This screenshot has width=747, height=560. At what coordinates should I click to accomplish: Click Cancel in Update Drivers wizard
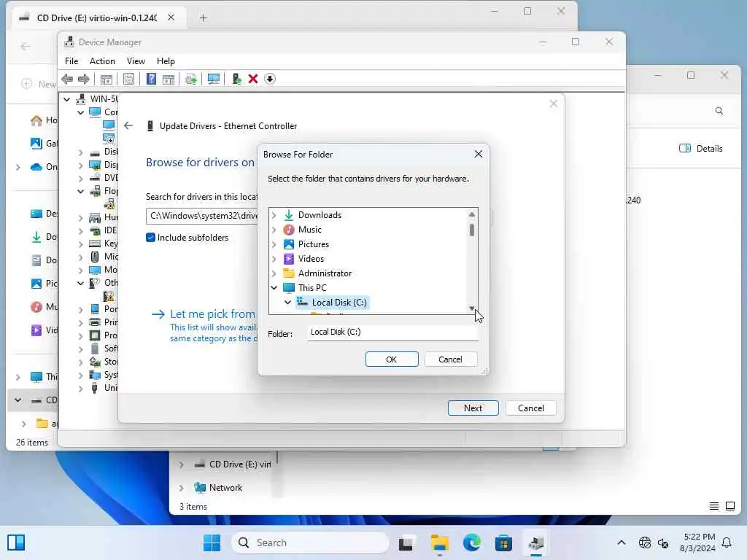coord(531,408)
